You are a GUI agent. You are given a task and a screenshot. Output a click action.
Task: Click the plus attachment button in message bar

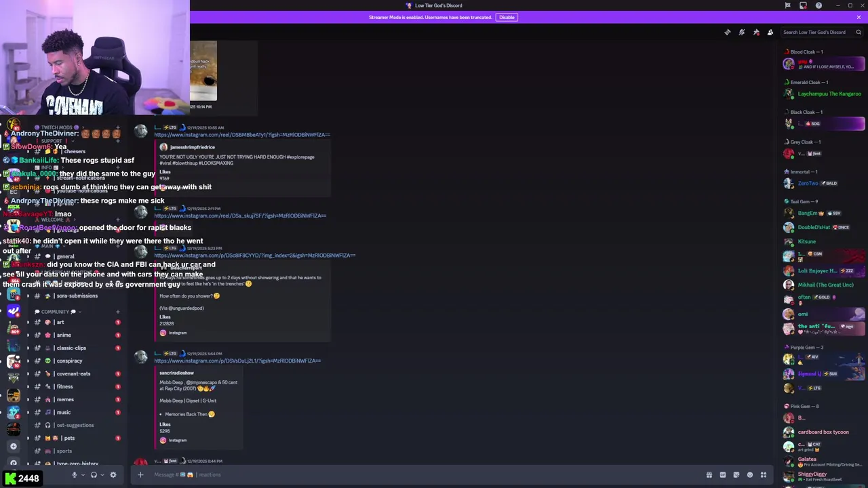[140, 474]
